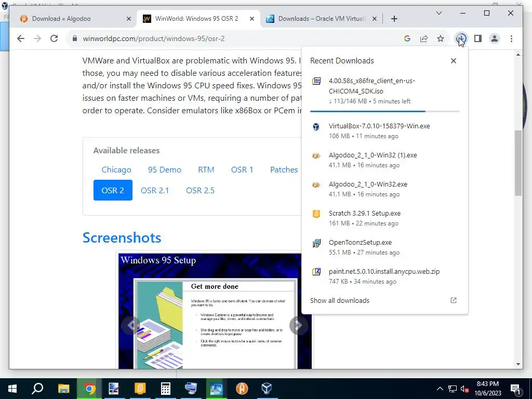Image resolution: width=532 pixels, height=399 pixels.
Task: Select the 95 Demo release tab
Action: [165, 170]
